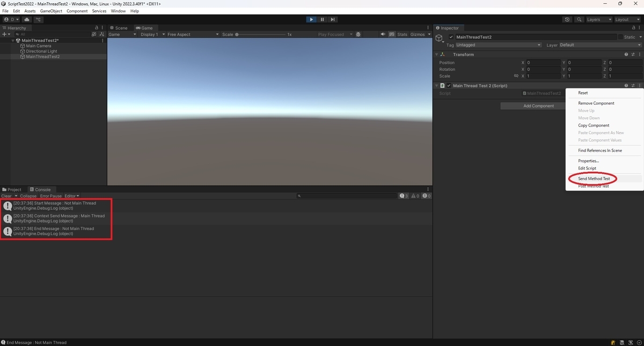The image size is (644, 346).
Task: Toggle Console Error Pause
Action: pos(51,196)
